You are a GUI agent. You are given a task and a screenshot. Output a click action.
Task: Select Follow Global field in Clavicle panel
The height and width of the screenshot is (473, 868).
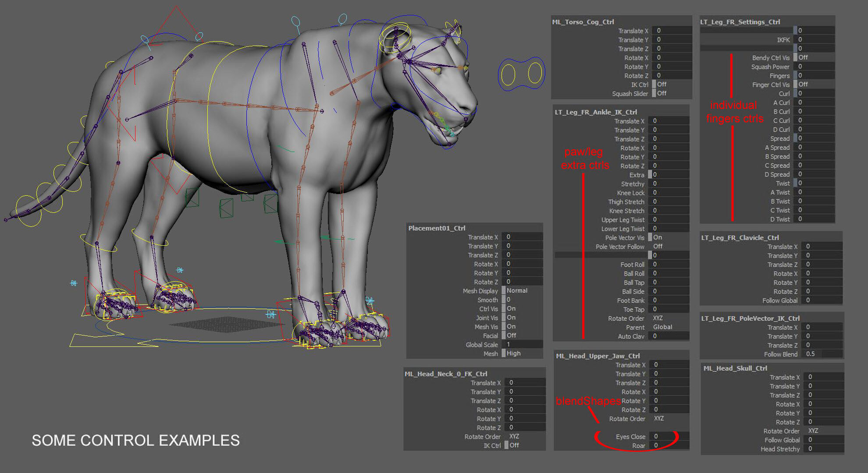coord(822,300)
